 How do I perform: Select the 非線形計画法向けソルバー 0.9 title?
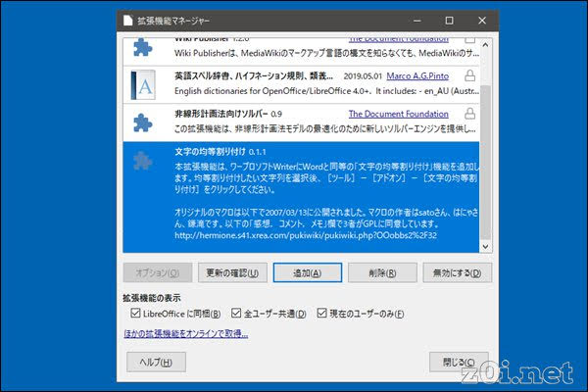[x=228, y=114]
